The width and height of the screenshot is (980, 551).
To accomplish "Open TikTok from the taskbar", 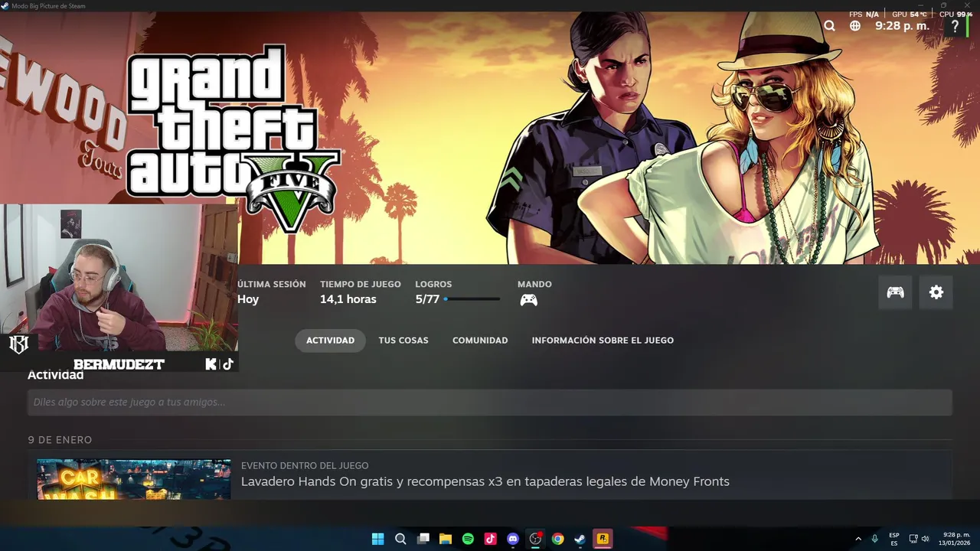I will pos(490,539).
